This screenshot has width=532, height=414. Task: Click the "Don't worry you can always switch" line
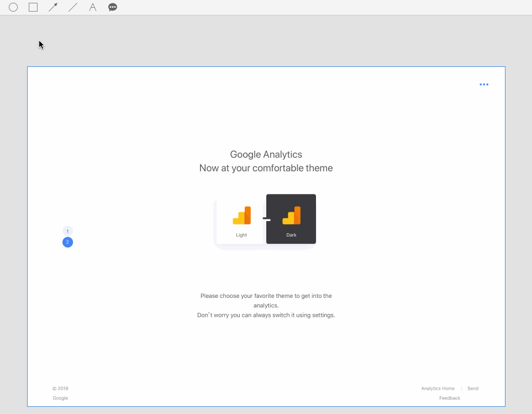point(266,315)
